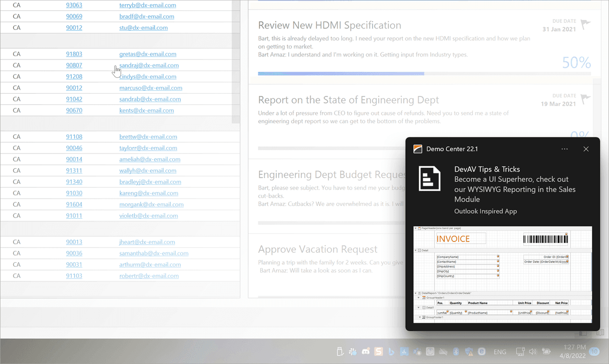
Task: Open email link marcuso@dx-email.com
Action: 151,87
